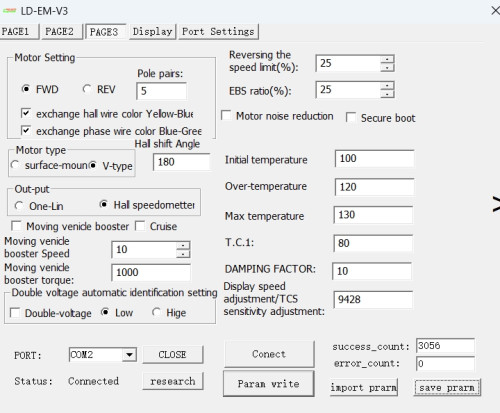Click the CLOSE port button
Viewport: 500px width, 413px height.
click(173, 355)
